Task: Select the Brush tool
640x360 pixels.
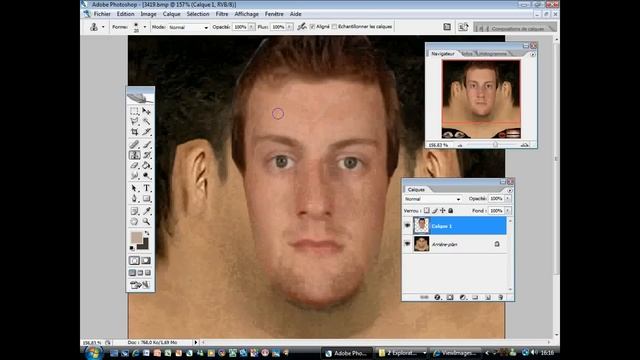Action: click(146, 144)
